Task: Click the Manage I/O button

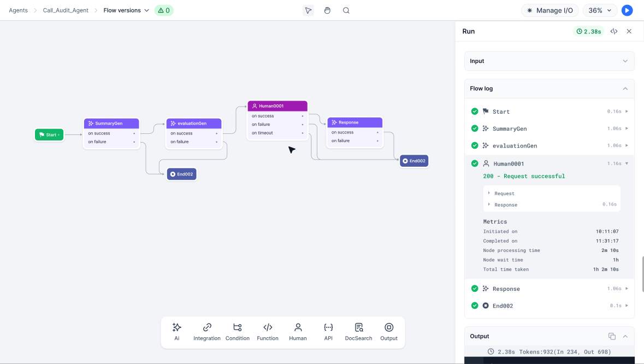Action: (x=551, y=10)
